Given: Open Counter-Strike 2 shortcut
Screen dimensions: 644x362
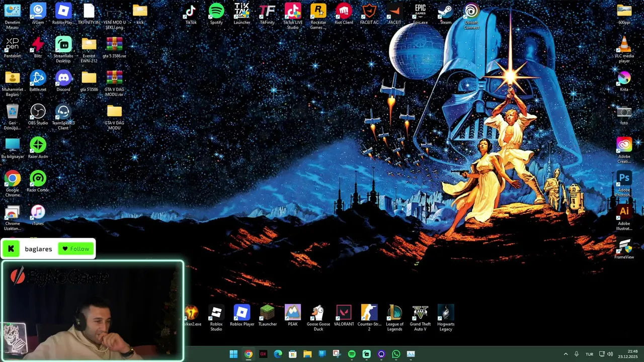Looking at the screenshot, I should 369,317.
